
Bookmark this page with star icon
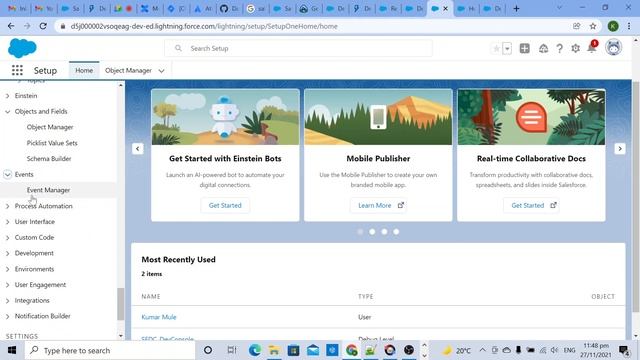pyautogui.click(x=593, y=26)
